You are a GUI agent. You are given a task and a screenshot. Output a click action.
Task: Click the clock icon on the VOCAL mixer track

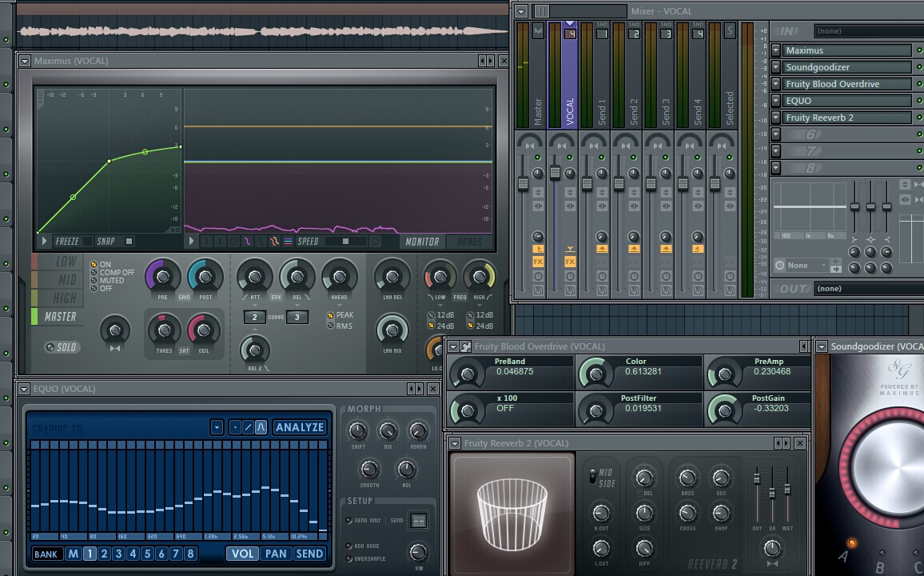[570, 276]
